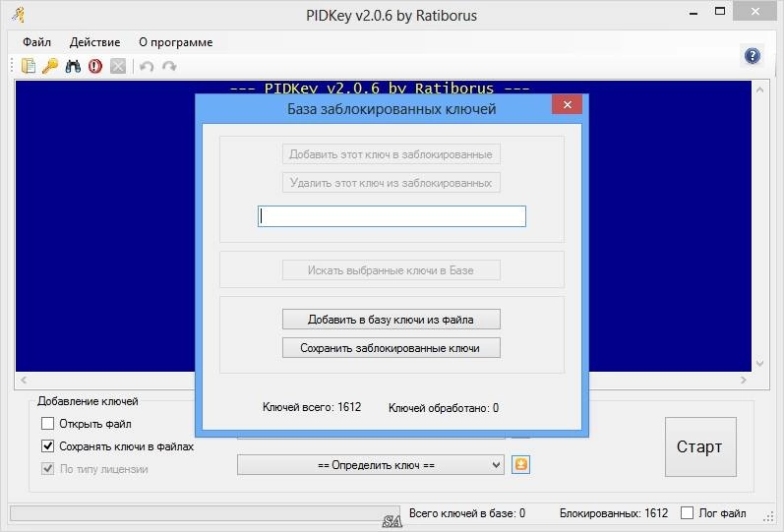This screenshot has width=784, height=532.
Task: Click the undo arrow icon
Action: [x=147, y=66]
